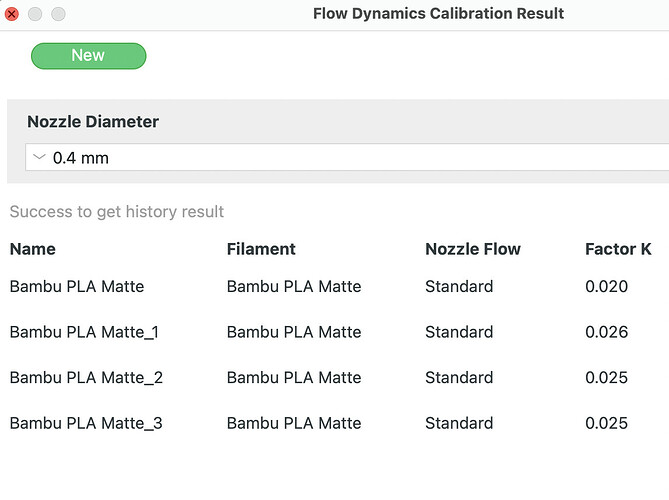Close the Flow Dynamics Calibration Result window
The image size is (669, 500).
click(x=12, y=14)
